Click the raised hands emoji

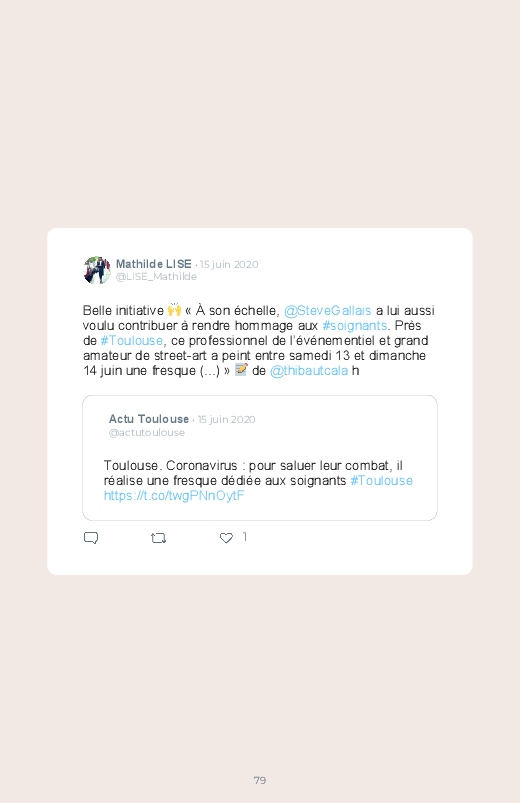point(174,310)
